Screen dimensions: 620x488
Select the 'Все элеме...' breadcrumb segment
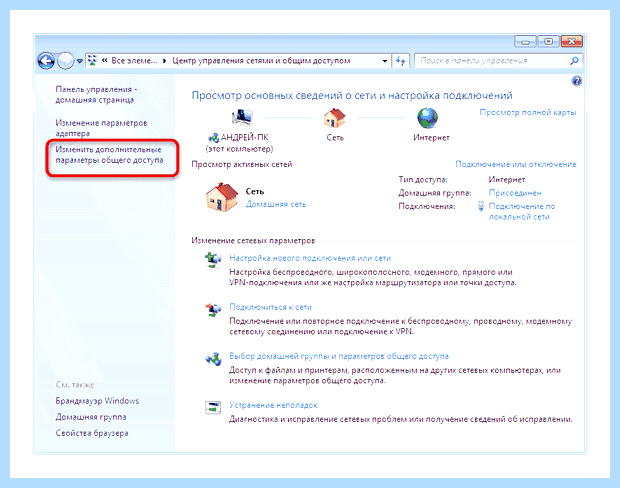point(134,61)
